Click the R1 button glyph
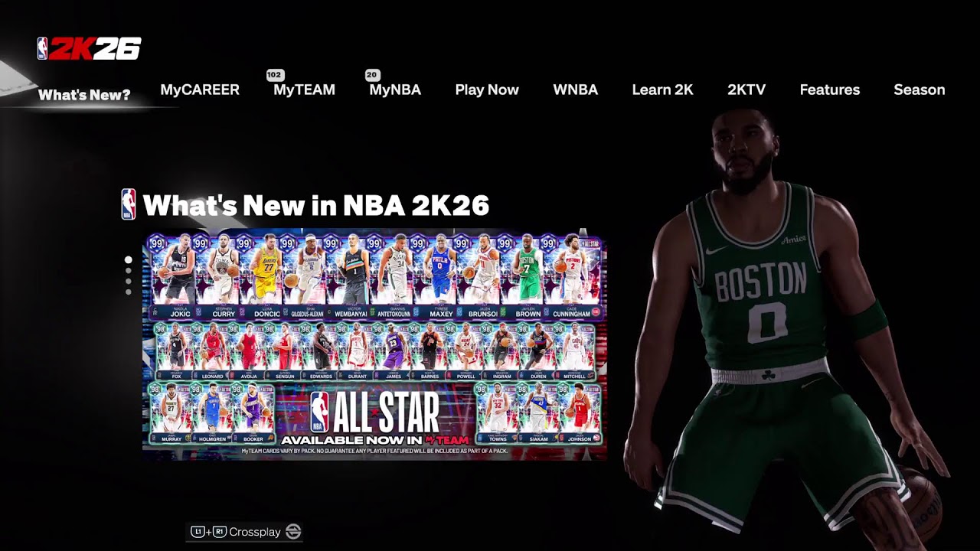The height and width of the screenshot is (551, 980). tap(219, 532)
